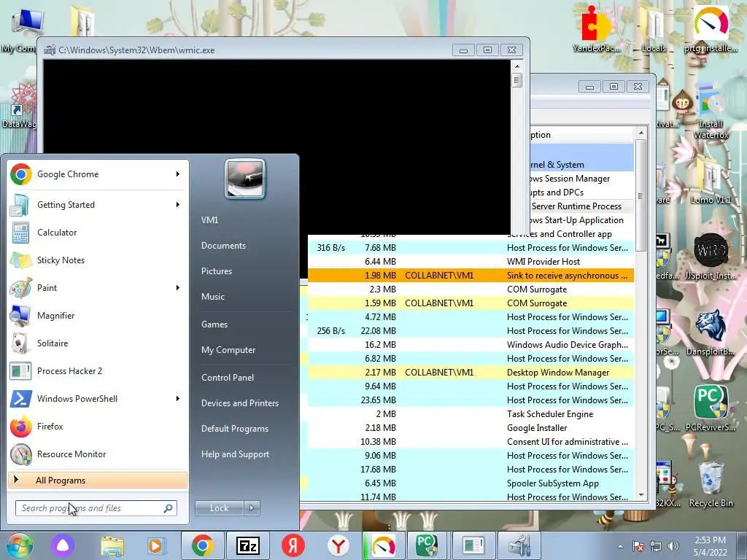Open Help and Support
The width and height of the screenshot is (747, 560).
click(x=235, y=454)
